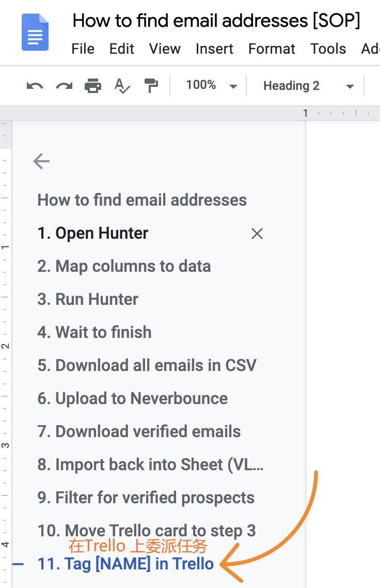Screen dimensions: 380x588
Task: Remove Open Hunter heading from outline
Action: click(x=257, y=234)
